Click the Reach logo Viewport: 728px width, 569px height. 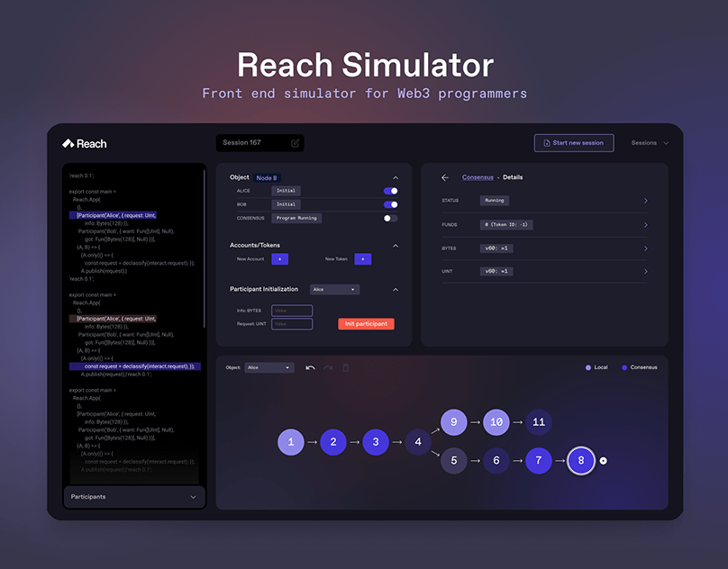tap(85, 144)
